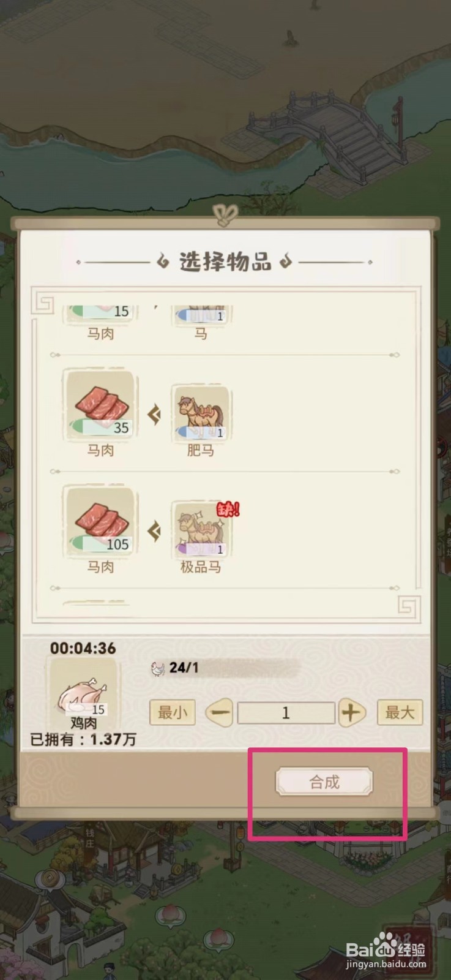
Task: Click the small chicken ingredient icon near 24/1
Action: 158,668
